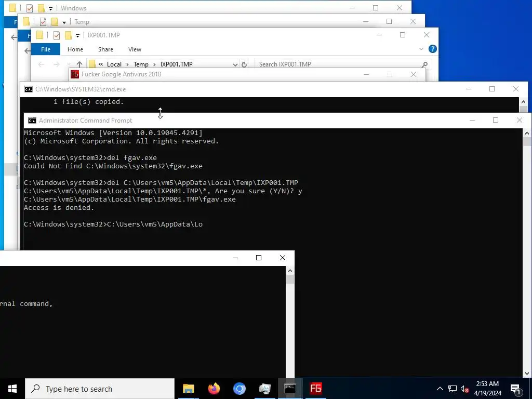Close the IXP001.TMP Explorer window
This screenshot has height=399, width=532.
click(427, 35)
